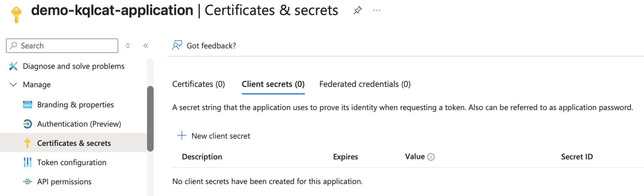Add a New client secret

(x=214, y=136)
